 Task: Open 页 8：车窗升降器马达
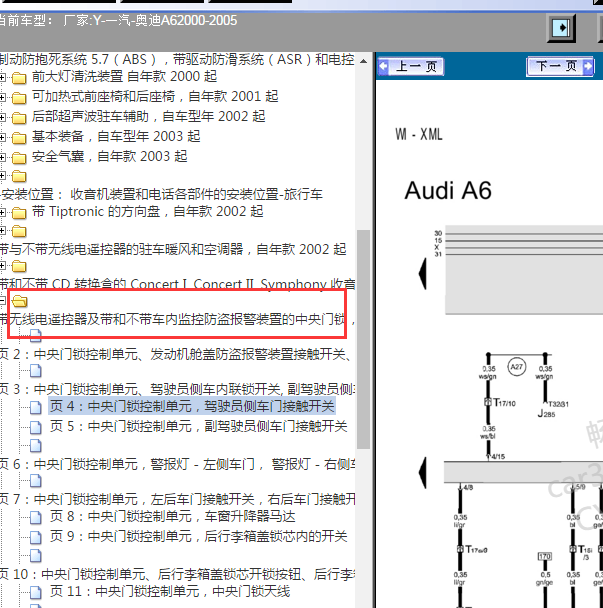tap(173, 516)
